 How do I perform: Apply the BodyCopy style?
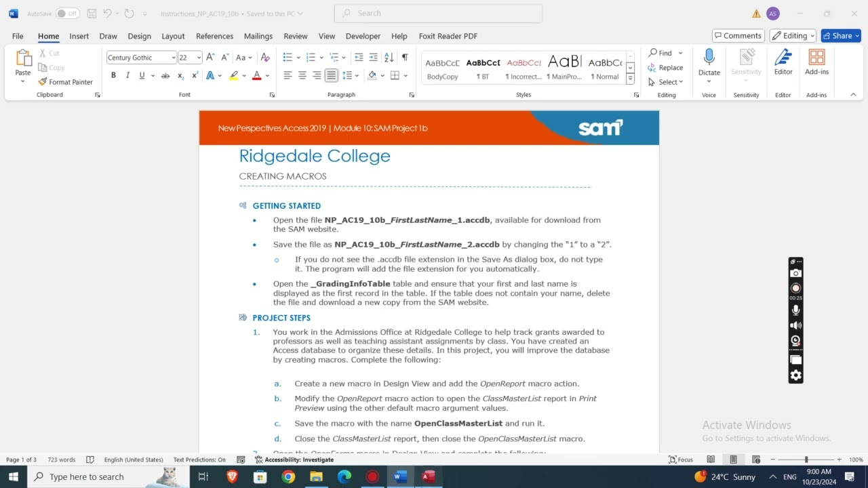(x=442, y=68)
